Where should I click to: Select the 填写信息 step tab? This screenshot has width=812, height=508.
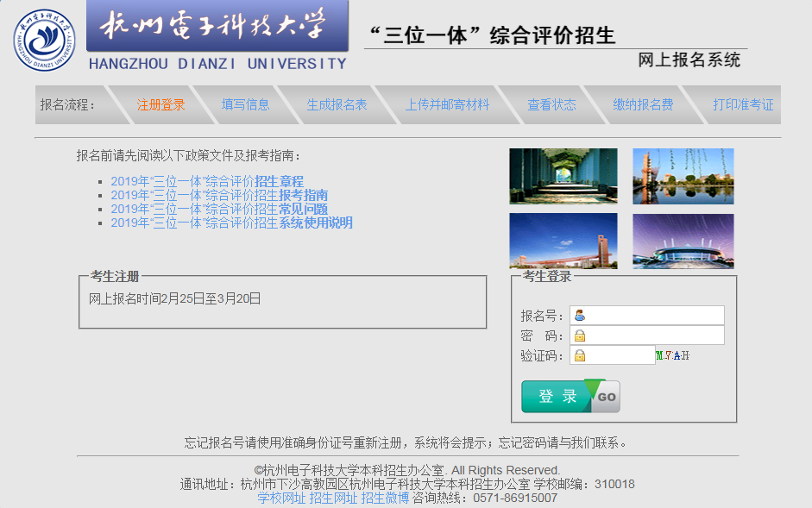pos(245,105)
